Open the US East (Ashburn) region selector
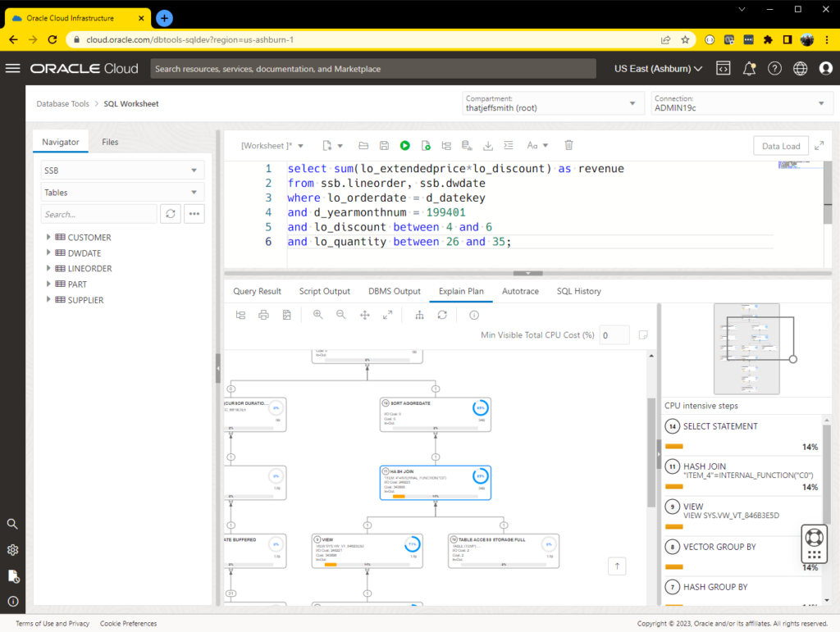The height and width of the screenshot is (632, 840). pyautogui.click(x=658, y=69)
